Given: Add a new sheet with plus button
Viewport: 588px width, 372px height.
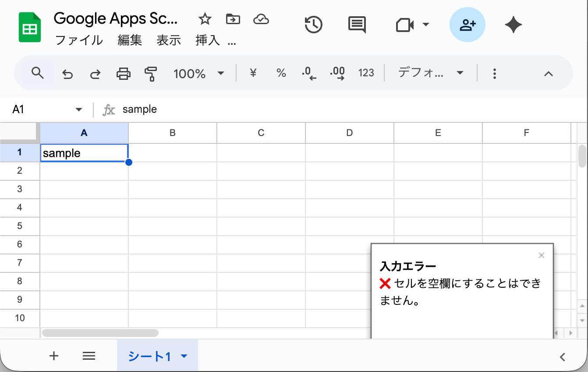Looking at the screenshot, I should coord(53,356).
